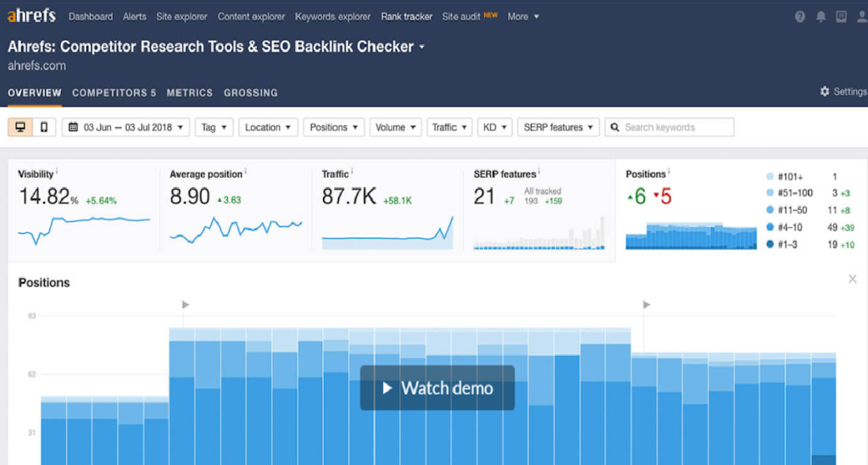The image size is (868, 465).
Task: Click the second chart annotation flag marker
Action: pos(646,305)
